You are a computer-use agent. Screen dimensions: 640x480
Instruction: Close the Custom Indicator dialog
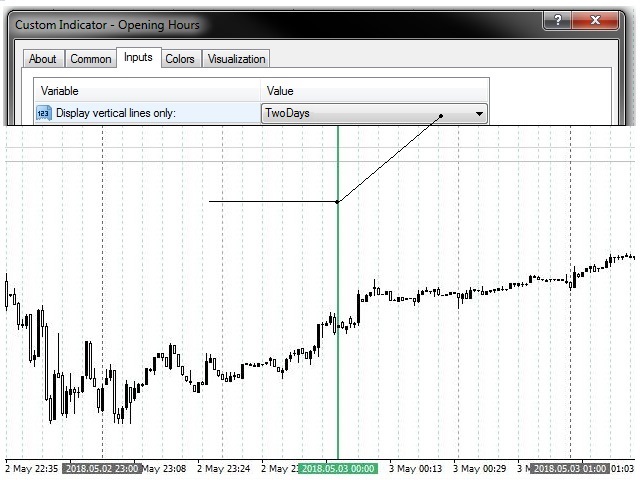coord(596,20)
